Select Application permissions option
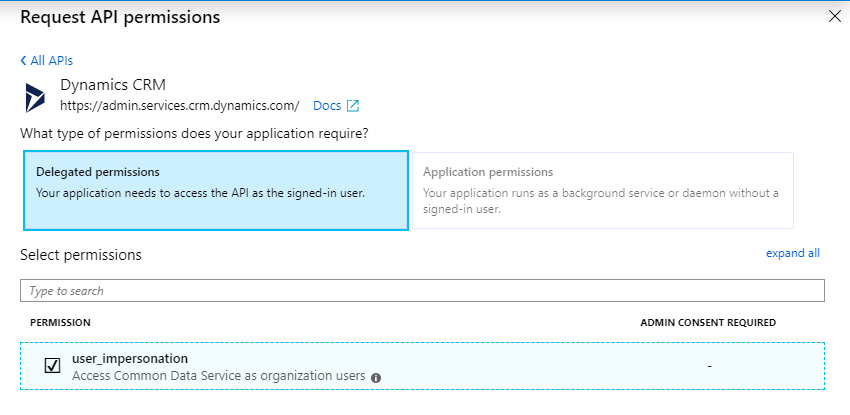The image size is (850, 415). point(603,191)
